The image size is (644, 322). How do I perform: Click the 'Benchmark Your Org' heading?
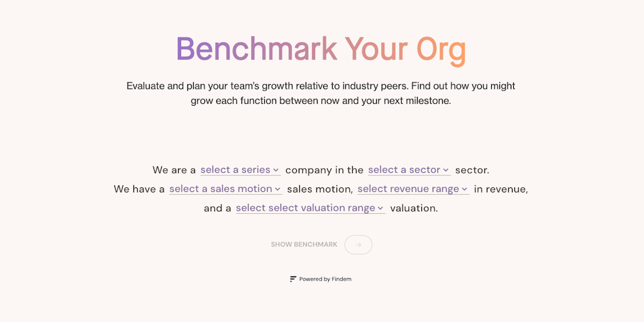(x=321, y=49)
